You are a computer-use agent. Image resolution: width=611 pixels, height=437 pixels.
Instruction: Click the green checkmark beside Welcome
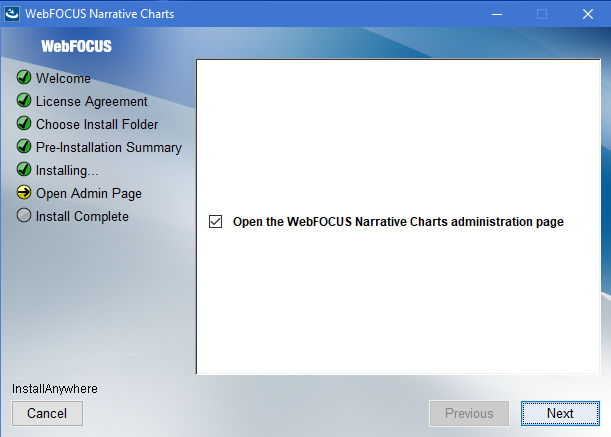pyautogui.click(x=24, y=78)
